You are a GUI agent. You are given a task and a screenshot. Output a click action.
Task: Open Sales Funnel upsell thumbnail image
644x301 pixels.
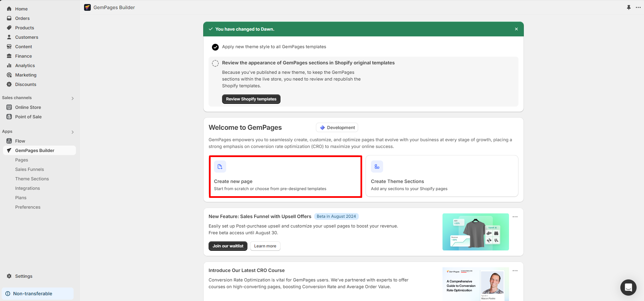[x=476, y=232]
